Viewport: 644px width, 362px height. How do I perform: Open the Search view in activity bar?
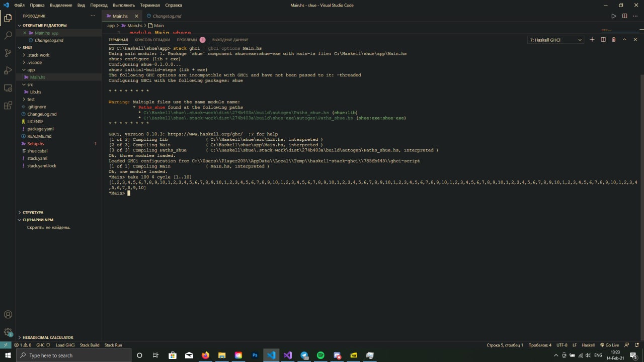click(x=8, y=36)
